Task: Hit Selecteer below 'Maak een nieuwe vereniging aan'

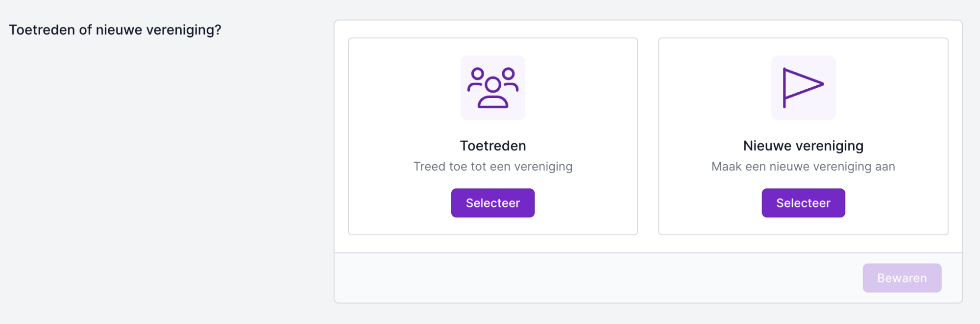Action: (x=803, y=203)
